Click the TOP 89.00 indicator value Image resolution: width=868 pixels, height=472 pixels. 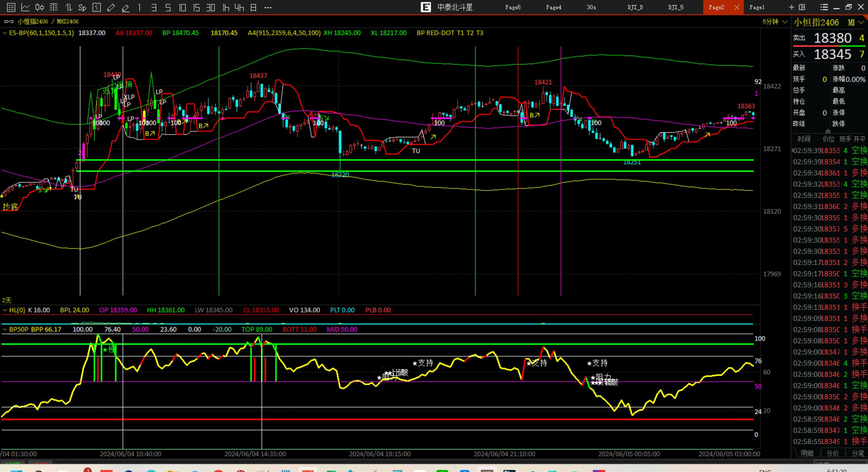[x=257, y=329]
